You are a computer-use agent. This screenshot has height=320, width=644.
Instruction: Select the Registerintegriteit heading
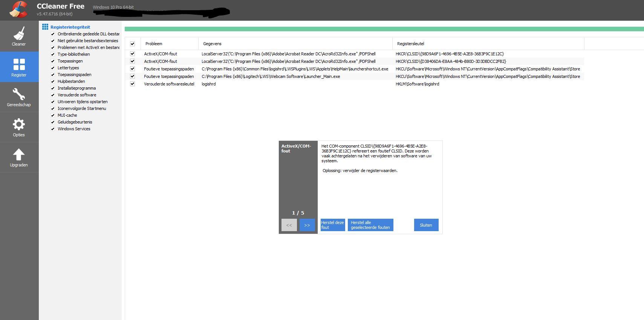coord(70,27)
